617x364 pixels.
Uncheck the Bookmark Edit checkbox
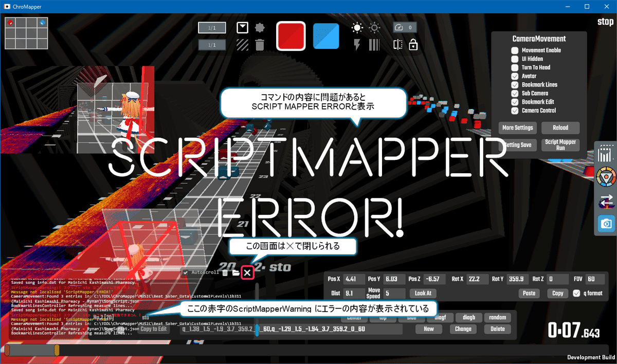coord(515,102)
